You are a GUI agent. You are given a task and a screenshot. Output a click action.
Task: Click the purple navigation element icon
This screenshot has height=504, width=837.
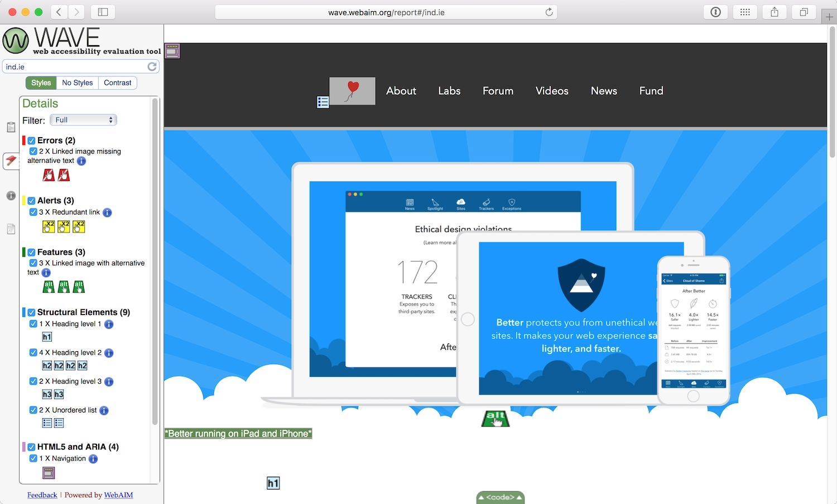pos(49,472)
